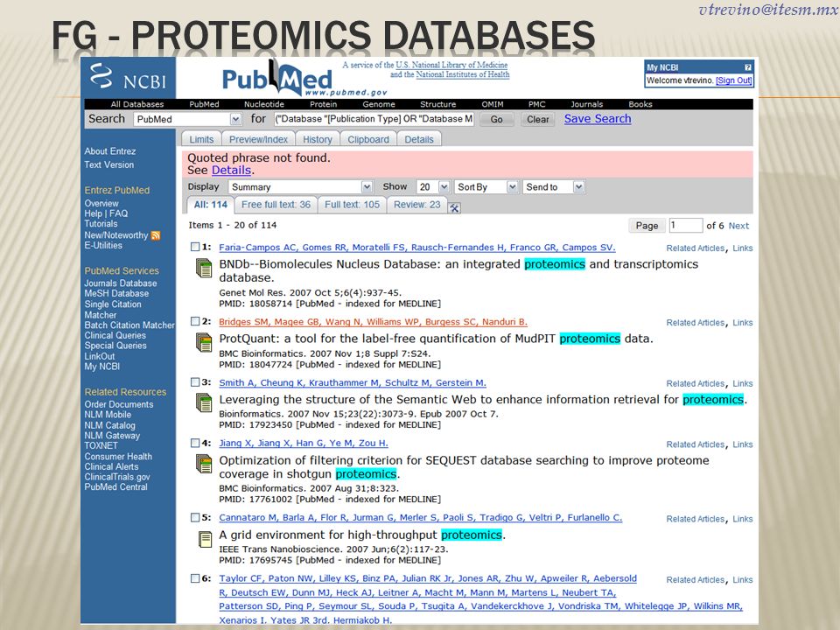Click the NCBI logo

[x=128, y=77]
